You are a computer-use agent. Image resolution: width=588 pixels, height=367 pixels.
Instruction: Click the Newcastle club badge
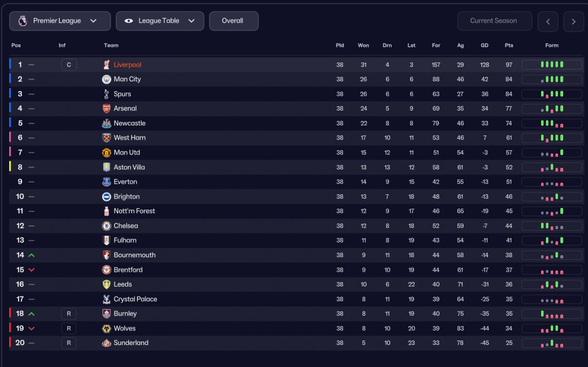(x=107, y=124)
